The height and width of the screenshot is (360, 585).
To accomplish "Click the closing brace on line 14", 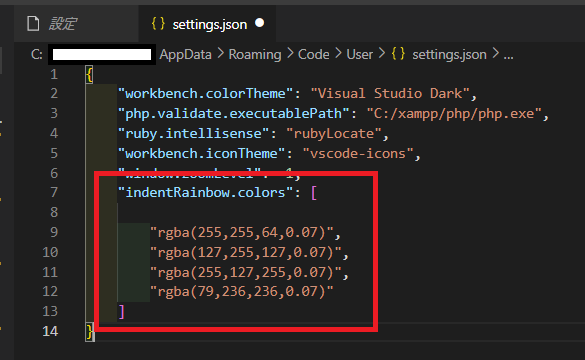I will point(90,332).
